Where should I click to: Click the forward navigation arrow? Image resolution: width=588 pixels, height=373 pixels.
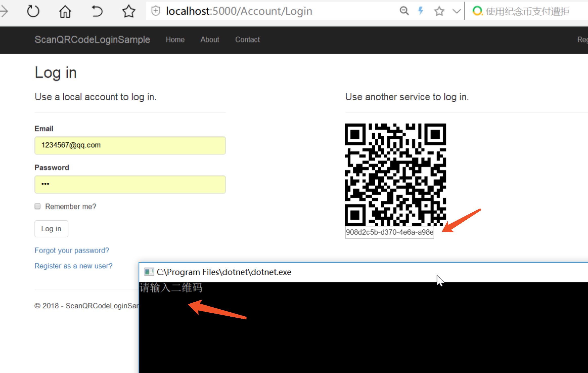(4, 11)
